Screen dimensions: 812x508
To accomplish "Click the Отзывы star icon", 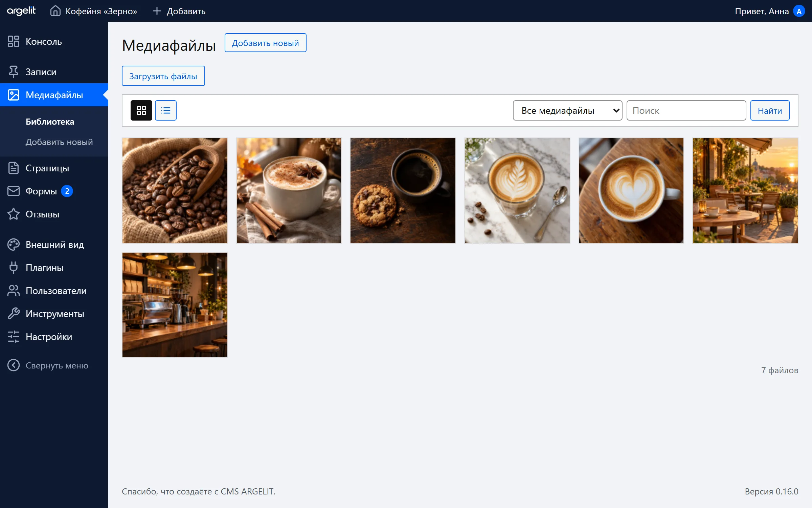I will [14, 214].
